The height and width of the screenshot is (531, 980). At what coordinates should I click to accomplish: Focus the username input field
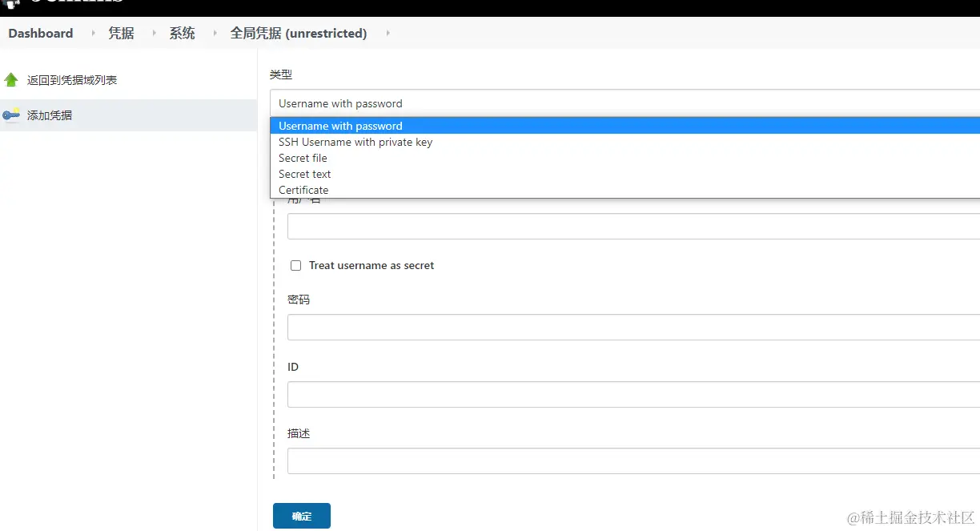(x=633, y=226)
